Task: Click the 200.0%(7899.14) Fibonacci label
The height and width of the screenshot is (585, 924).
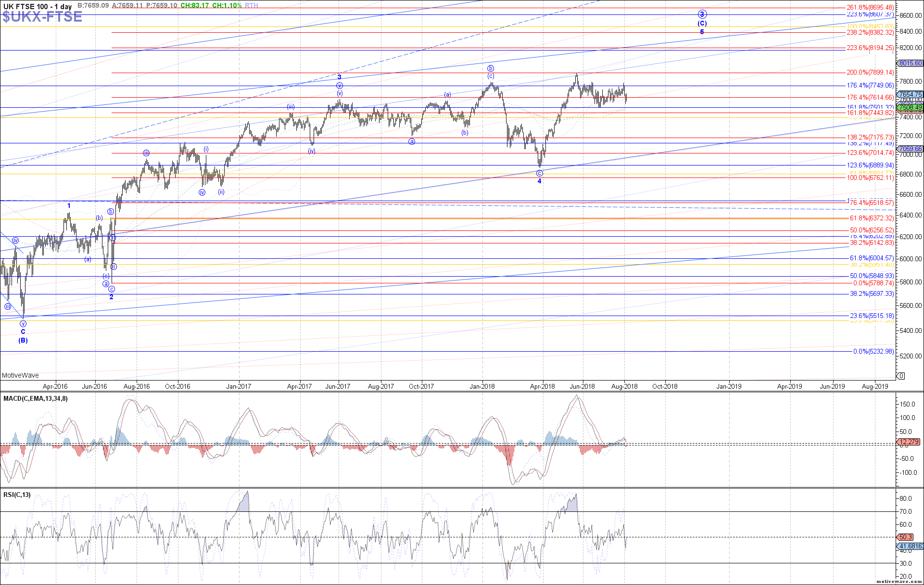Action: (x=870, y=73)
